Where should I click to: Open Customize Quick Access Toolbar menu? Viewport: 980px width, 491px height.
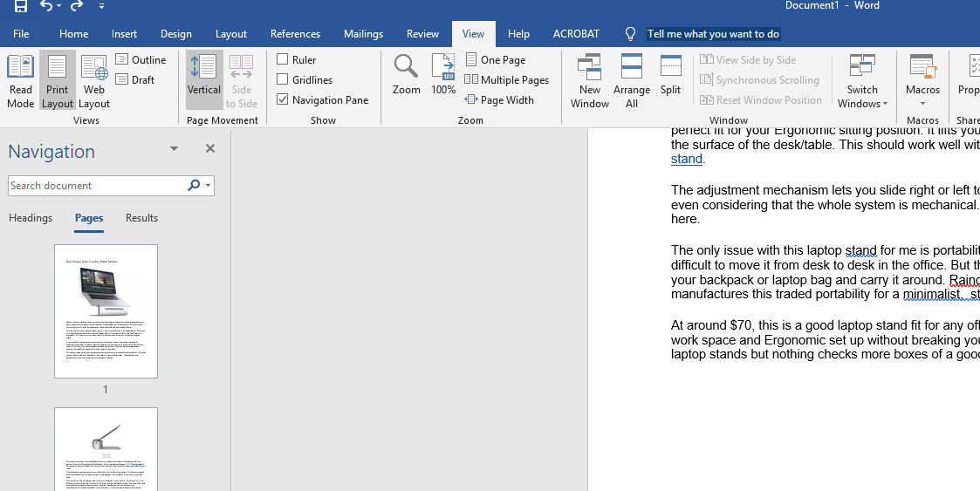coord(101,6)
